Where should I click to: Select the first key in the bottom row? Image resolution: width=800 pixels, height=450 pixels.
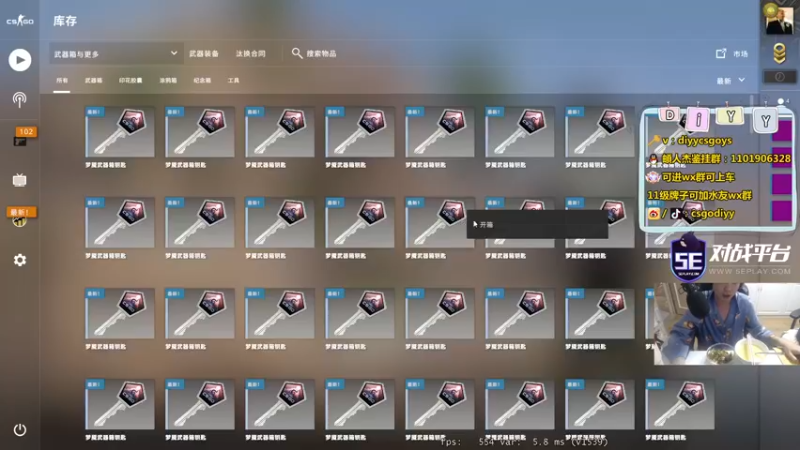[x=120, y=404]
